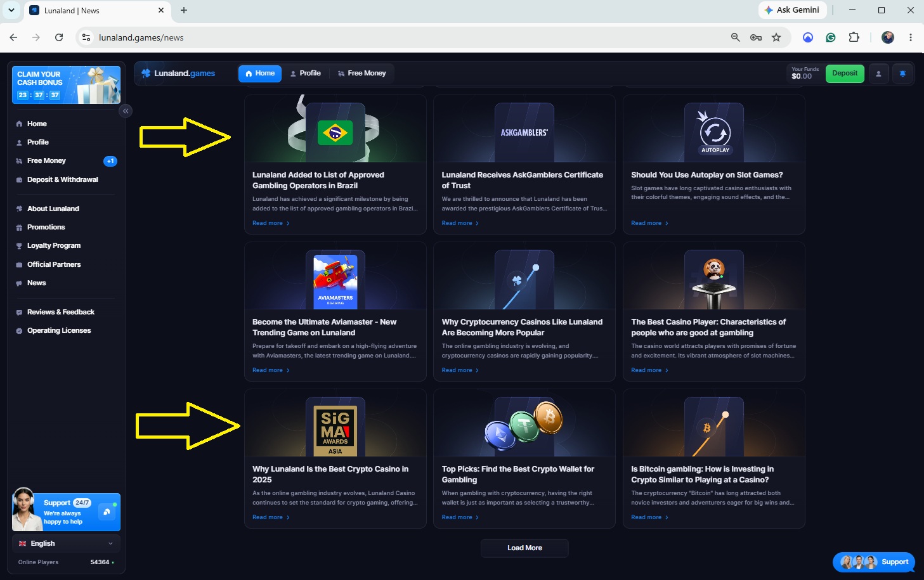
Task: Click the Online Players count 54364
Action: (x=101, y=562)
